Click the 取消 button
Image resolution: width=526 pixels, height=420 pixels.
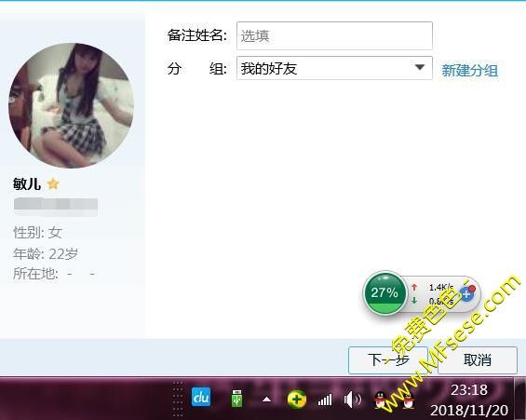click(x=478, y=360)
